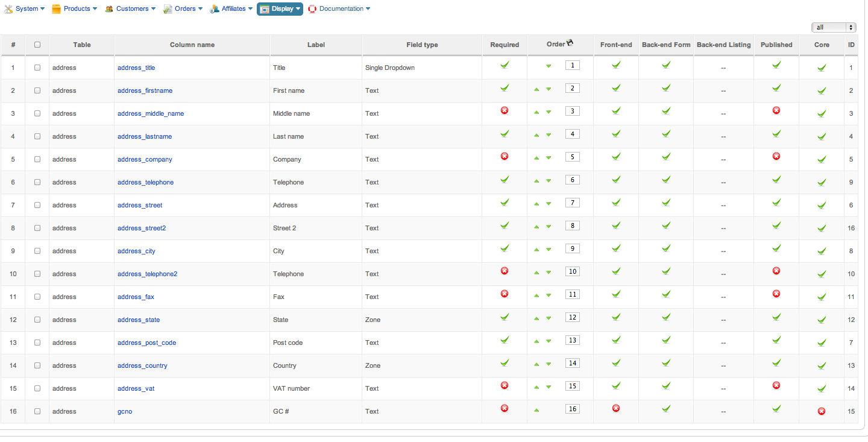Image resolution: width=868 pixels, height=442 pixels.
Task: Click green Published check for address_city
Action: tap(776, 248)
